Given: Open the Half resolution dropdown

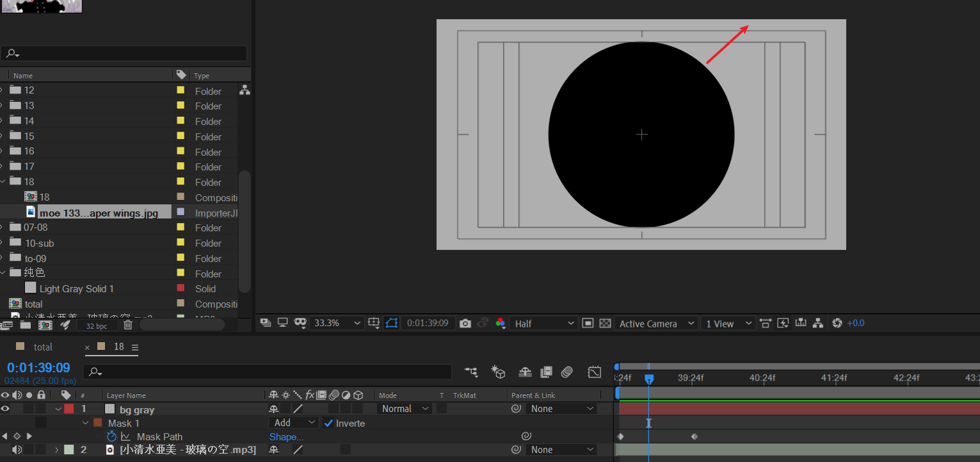Looking at the screenshot, I should point(545,324).
